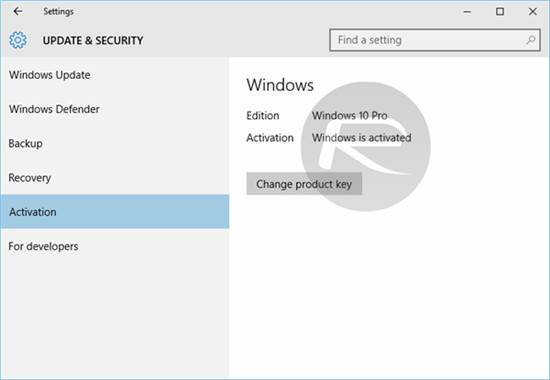This screenshot has height=380, width=550.
Task: Maximize the Settings window
Action: (500, 12)
